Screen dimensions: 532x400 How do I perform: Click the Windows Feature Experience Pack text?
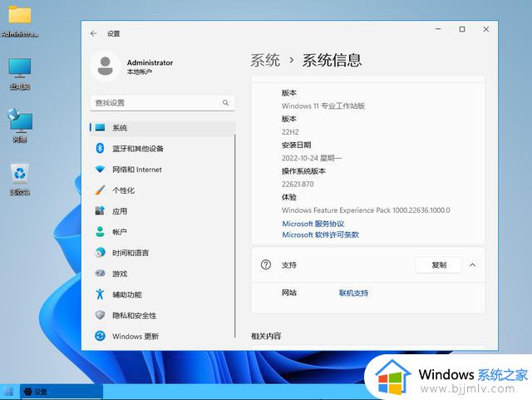[366, 210]
